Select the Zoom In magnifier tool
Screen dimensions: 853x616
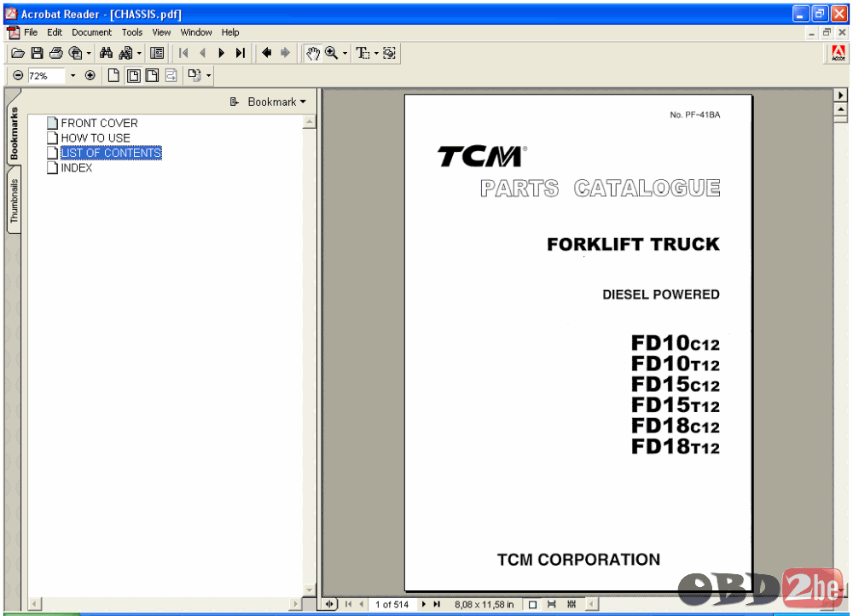(331, 53)
